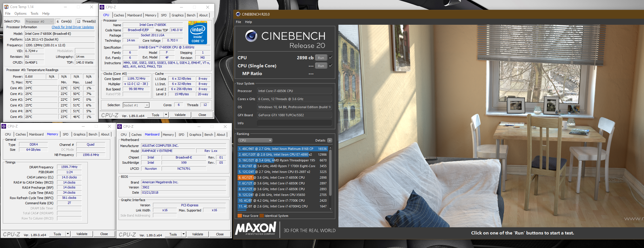Open Select CPU dropdown in Core Temp
Viewport: 644px width, 248px height.
[39, 21]
